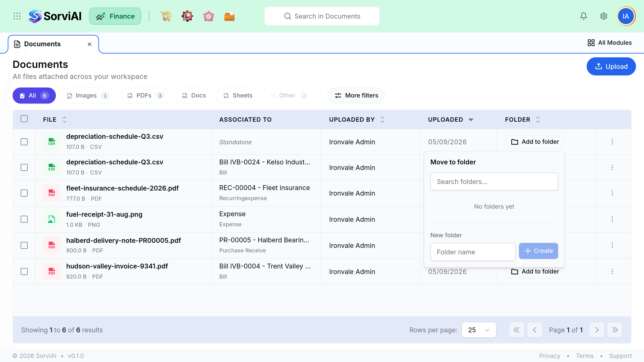Open row menu for standalone depreciation csv
This screenshot has height=362, width=644.
pyautogui.click(x=612, y=142)
